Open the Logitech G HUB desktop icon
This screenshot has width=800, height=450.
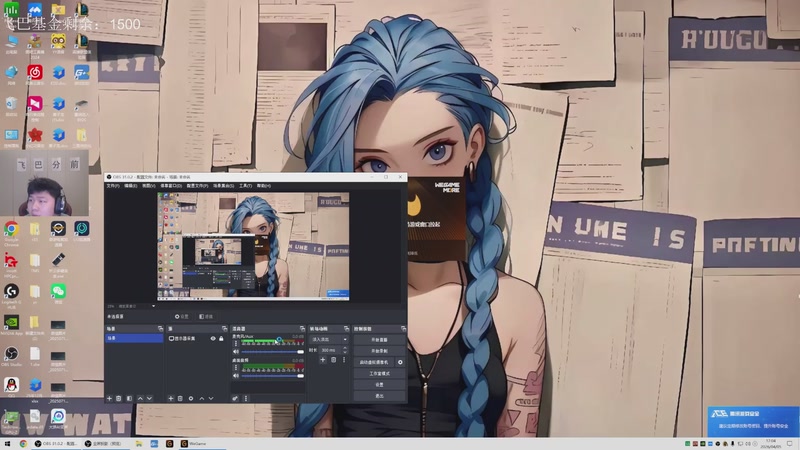point(11,296)
